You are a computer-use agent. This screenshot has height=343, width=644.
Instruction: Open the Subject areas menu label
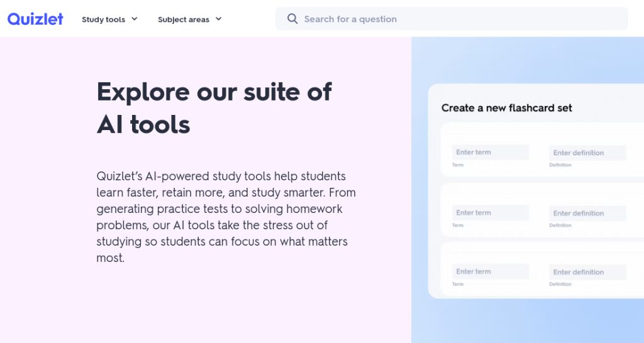[x=183, y=19]
